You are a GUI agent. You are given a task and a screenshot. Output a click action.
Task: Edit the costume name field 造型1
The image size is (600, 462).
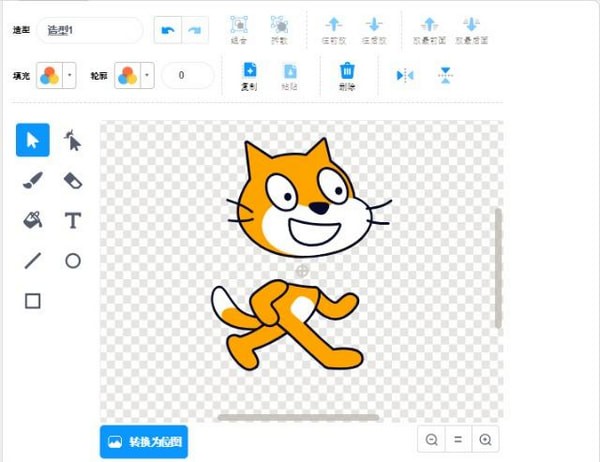pyautogui.click(x=90, y=30)
